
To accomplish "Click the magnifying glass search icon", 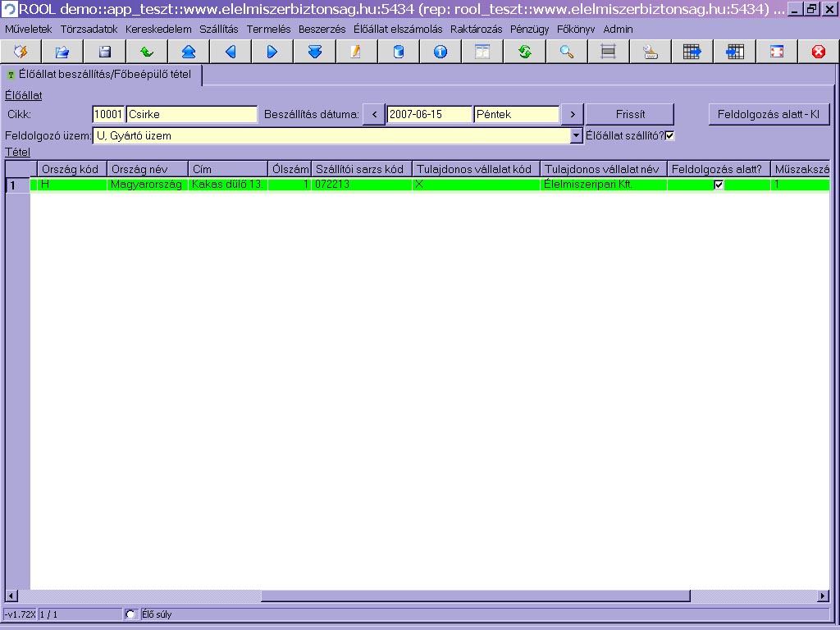I will pos(566,52).
